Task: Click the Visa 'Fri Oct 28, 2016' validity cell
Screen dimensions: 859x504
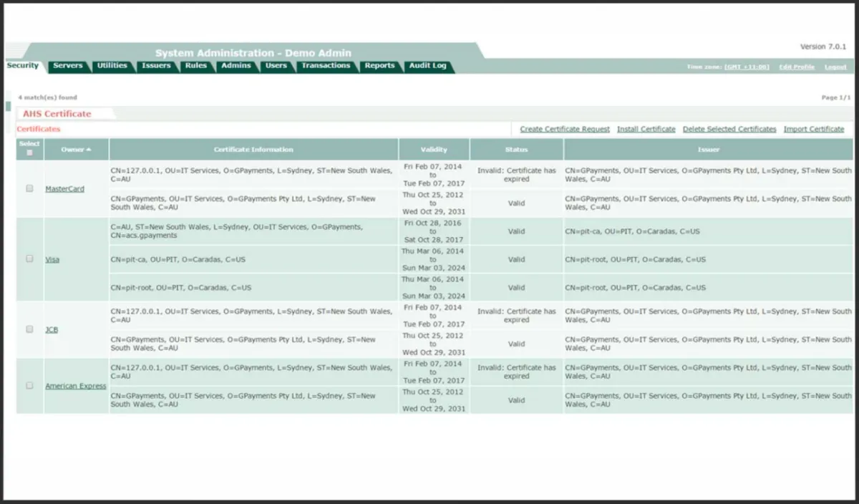Action: (x=434, y=231)
